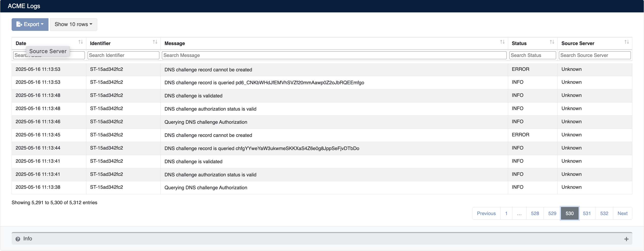644x251 pixels.
Task: Sort by Source Server column arrows
Action: tap(627, 42)
